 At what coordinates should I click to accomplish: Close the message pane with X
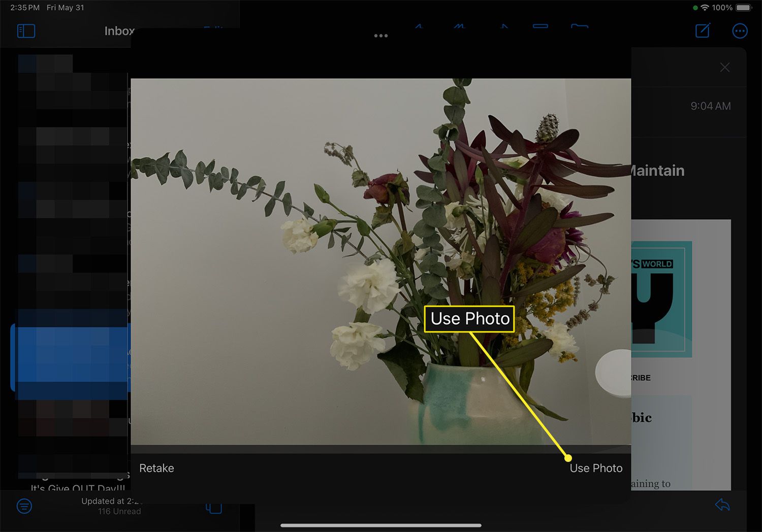[x=725, y=68]
